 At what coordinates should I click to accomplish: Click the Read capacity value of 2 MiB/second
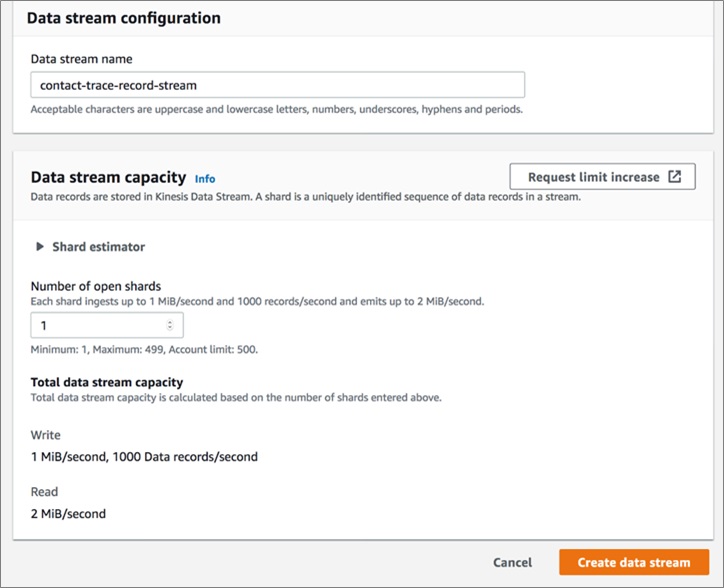[x=68, y=514]
